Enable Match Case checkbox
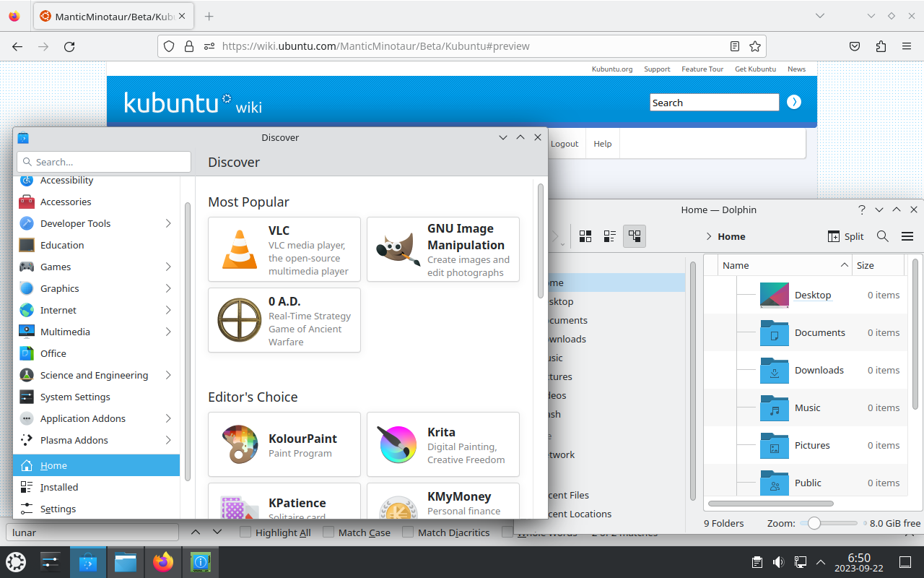The image size is (924, 578). click(x=328, y=532)
